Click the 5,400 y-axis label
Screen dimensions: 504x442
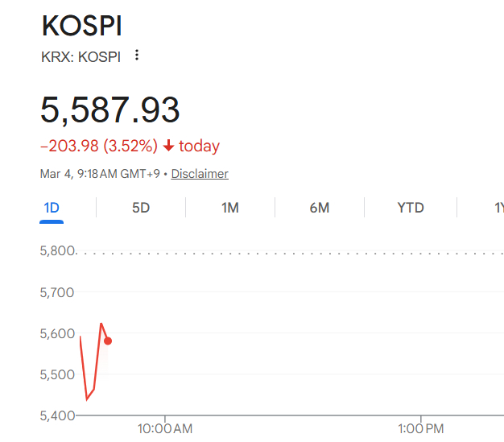[57, 415]
